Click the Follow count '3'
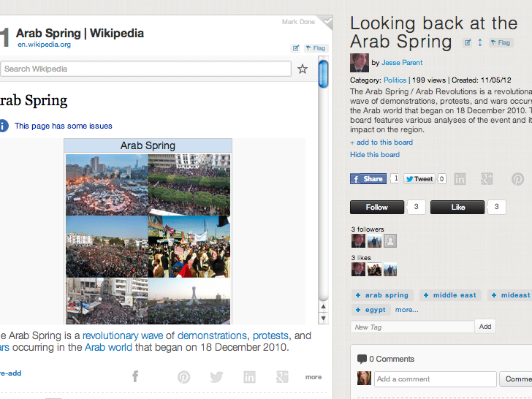 [416, 207]
